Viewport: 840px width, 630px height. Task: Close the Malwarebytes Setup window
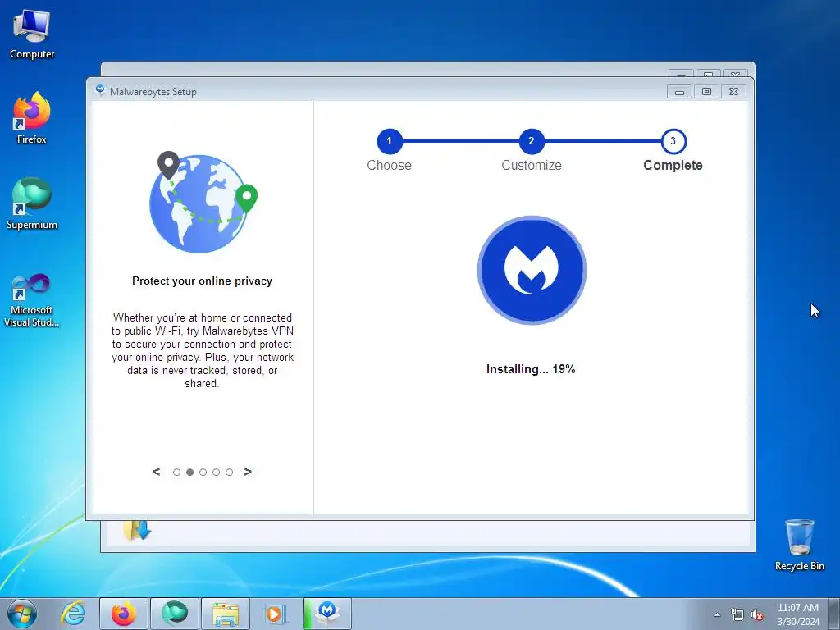[x=733, y=92]
